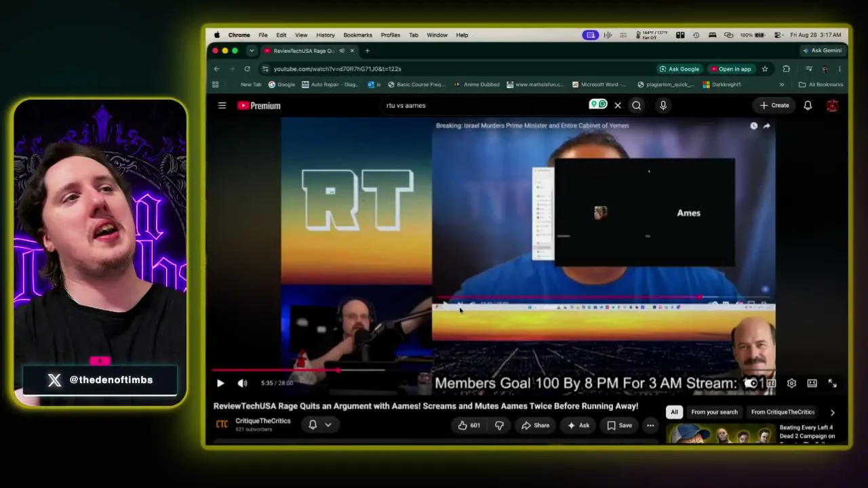The height and width of the screenshot is (488, 868).
Task: Show hidden bookmarks overflow chevron
Action: [781, 85]
